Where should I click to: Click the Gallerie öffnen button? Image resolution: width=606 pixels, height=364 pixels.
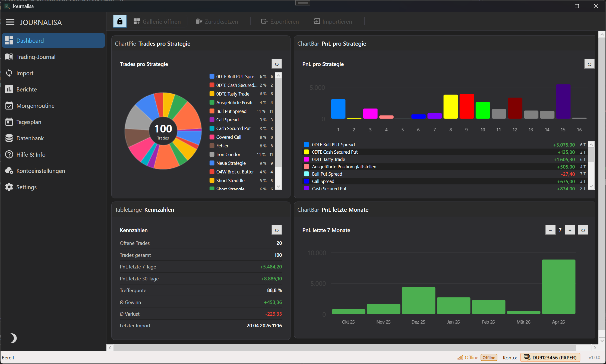157,21
